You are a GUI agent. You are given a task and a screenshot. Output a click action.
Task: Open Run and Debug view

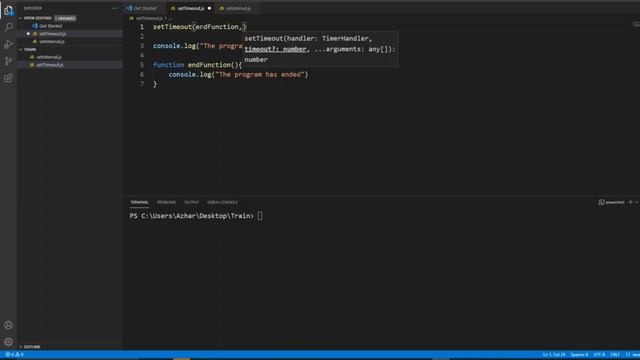[x=9, y=44]
